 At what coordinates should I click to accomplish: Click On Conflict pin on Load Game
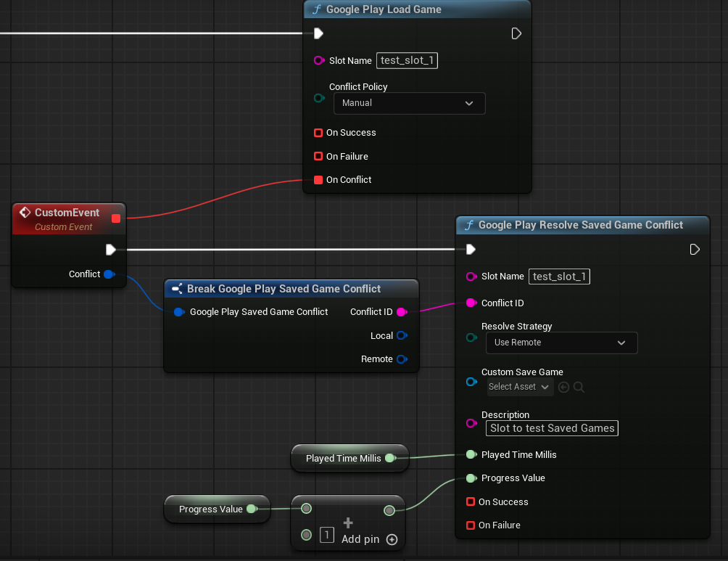pyautogui.click(x=318, y=180)
